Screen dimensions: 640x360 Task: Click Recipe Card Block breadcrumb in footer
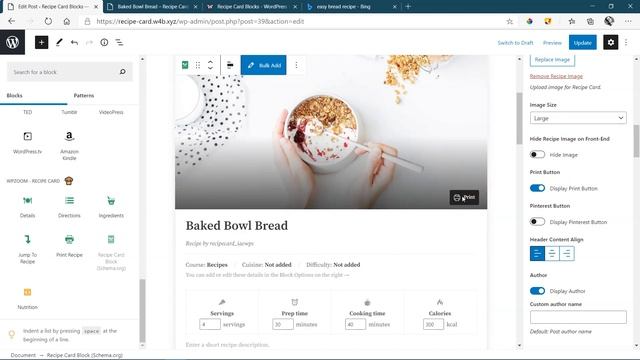tap(84, 355)
